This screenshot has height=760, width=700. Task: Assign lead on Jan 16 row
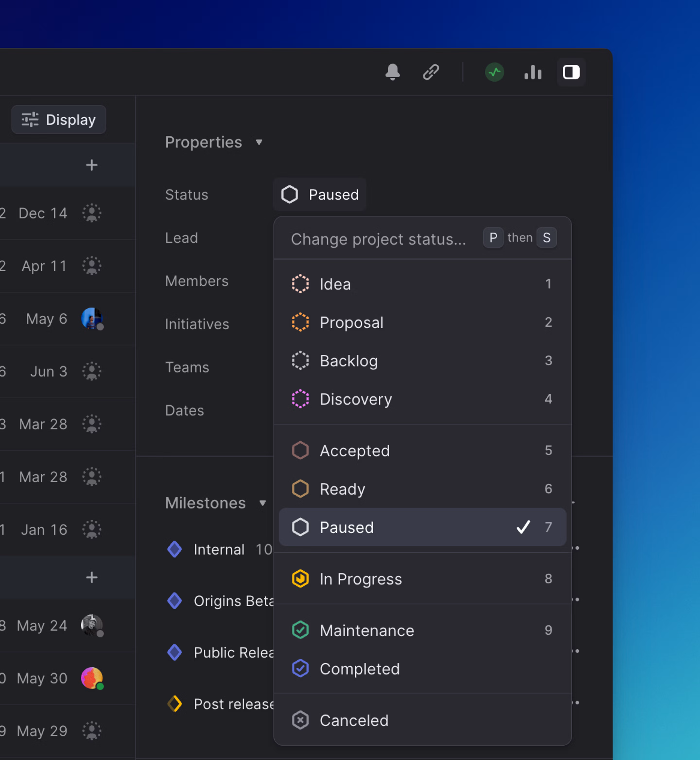tap(92, 529)
